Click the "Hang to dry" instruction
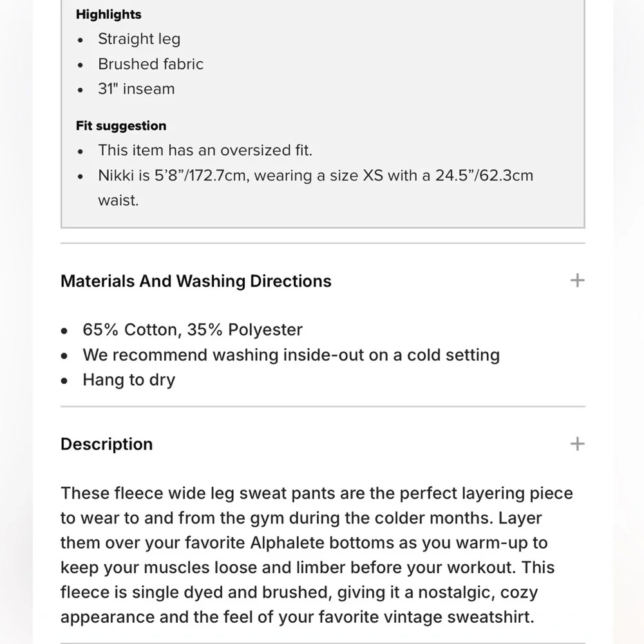This screenshot has width=644, height=644. click(x=129, y=380)
